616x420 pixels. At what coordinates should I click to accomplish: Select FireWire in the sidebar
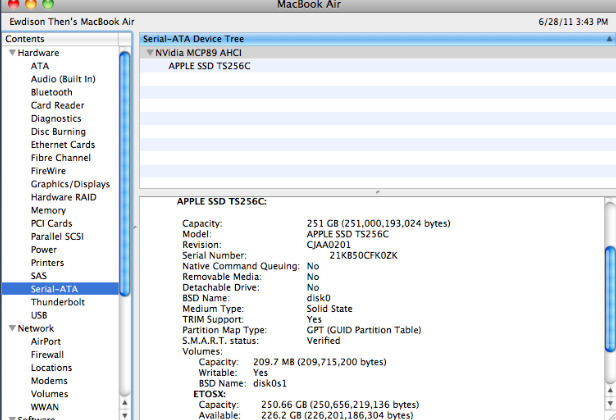point(48,171)
